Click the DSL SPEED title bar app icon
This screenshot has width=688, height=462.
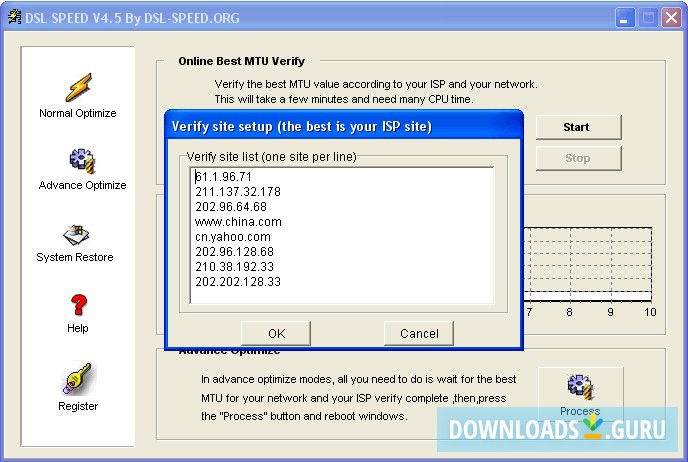click(15, 17)
